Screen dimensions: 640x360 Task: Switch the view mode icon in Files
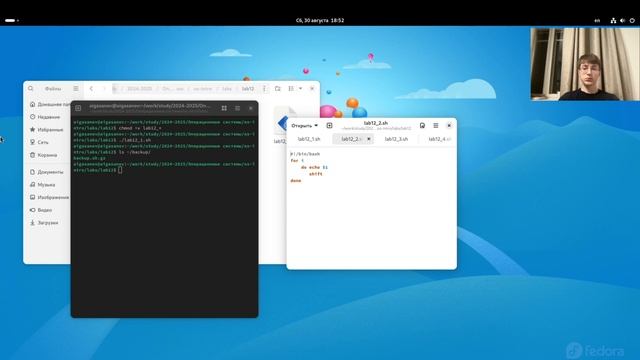pos(291,89)
